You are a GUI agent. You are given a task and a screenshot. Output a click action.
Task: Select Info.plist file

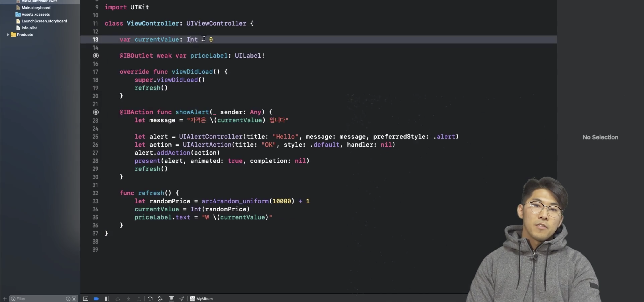29,28
